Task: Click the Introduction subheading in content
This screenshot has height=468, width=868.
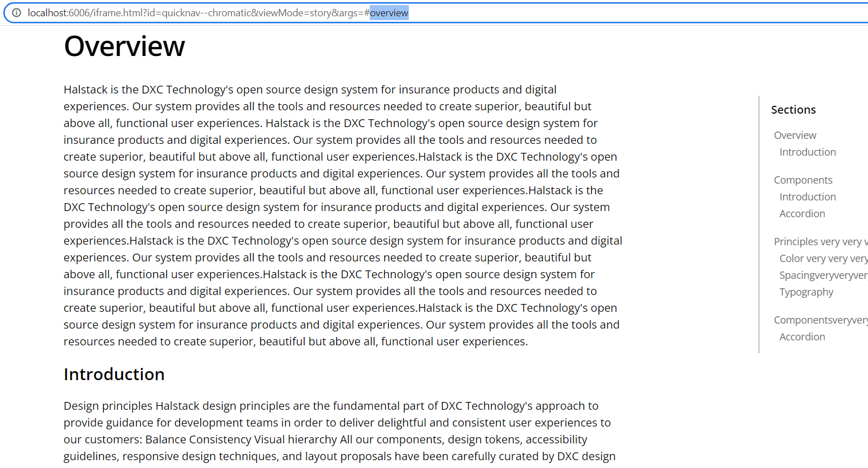Action: 114,374
